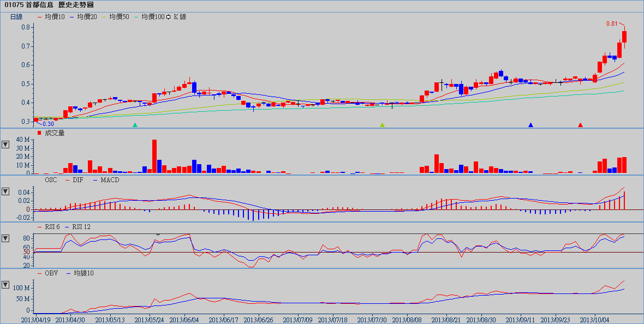
Task: Select the 日線 daily chart label
Action: (x=16, y=17)
